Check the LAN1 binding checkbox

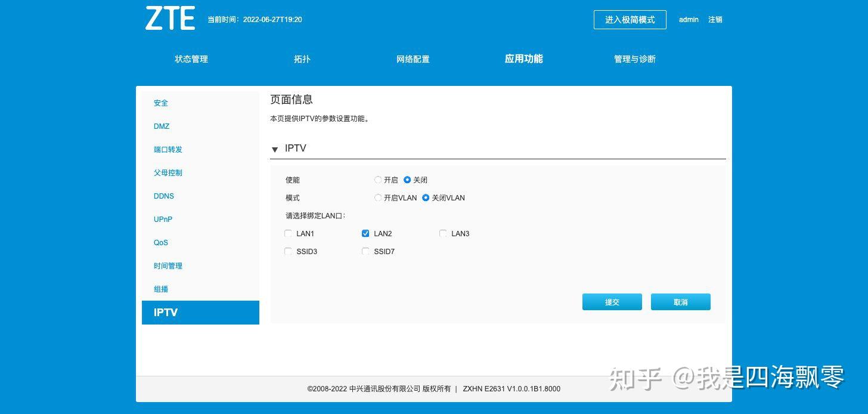[x=288, y=233]
